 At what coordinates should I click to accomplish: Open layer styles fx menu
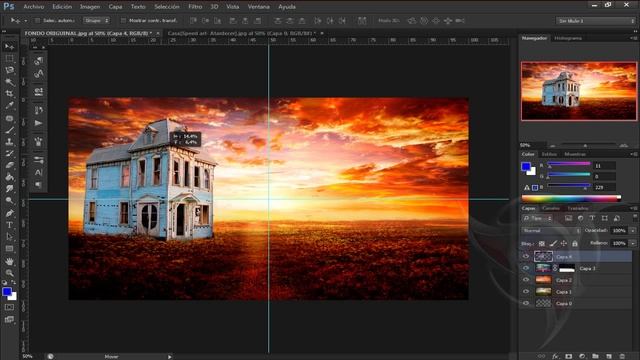tap(555, 356)
